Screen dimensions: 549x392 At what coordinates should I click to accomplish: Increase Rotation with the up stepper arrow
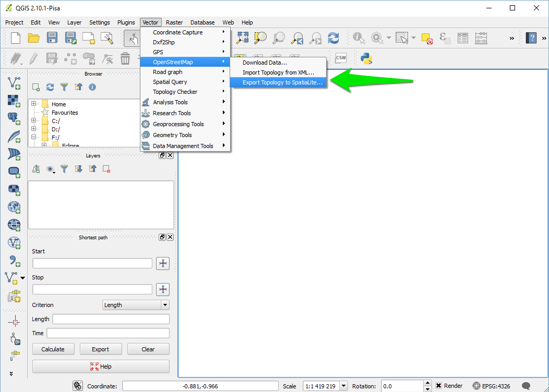click(x=428, y=383)
